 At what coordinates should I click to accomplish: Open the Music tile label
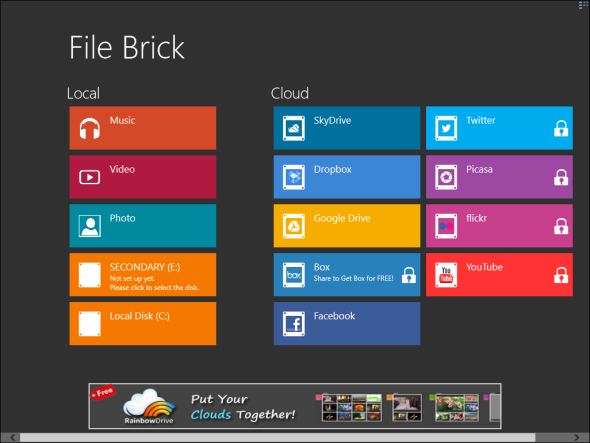tap(122, 120)
